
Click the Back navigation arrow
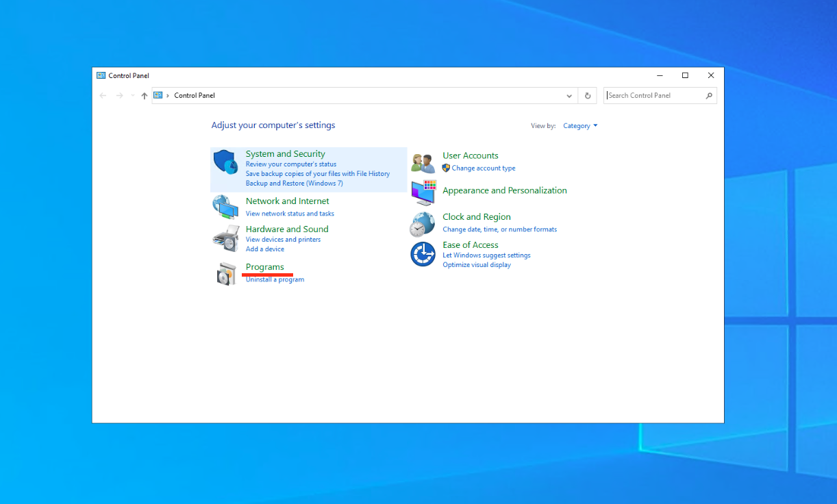point(103,96)
